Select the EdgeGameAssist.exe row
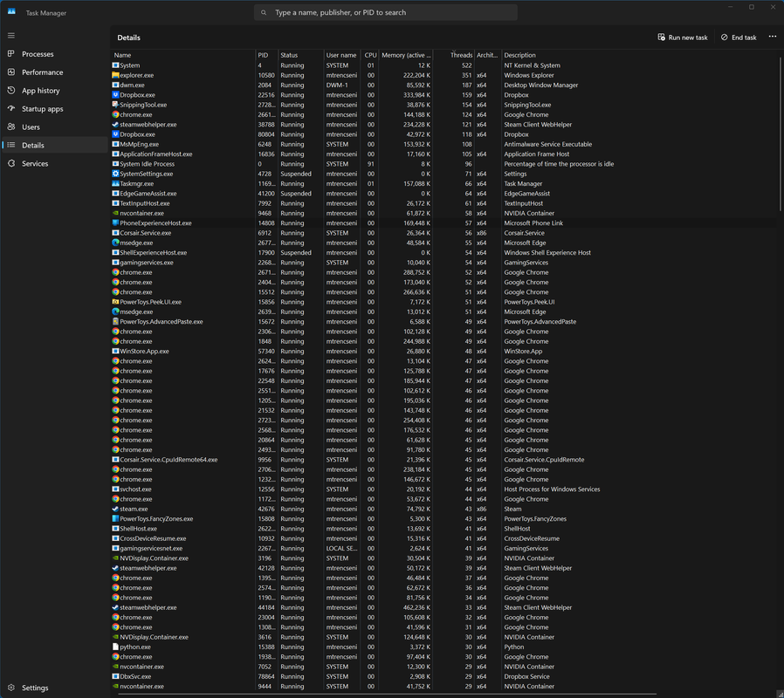784x698 pixels. click(x=444, y=194)
